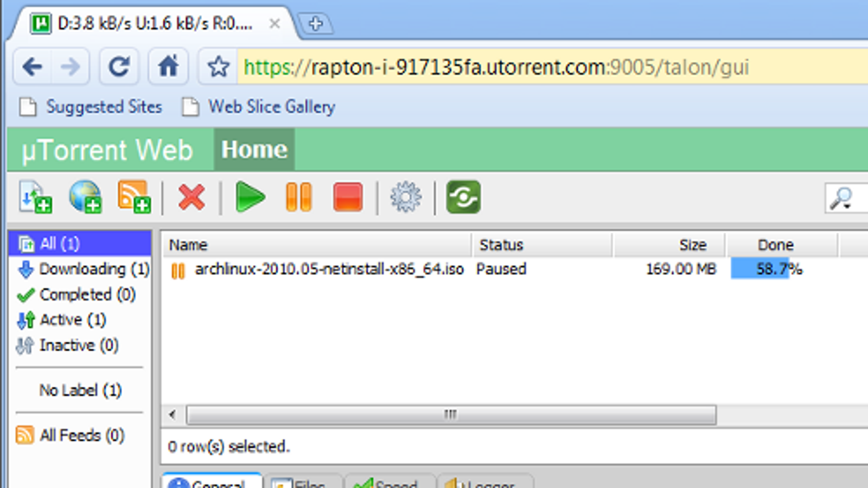This screenshot has width=868, height=488.
Task: Select the All (1) category
Action: point(80,243)
